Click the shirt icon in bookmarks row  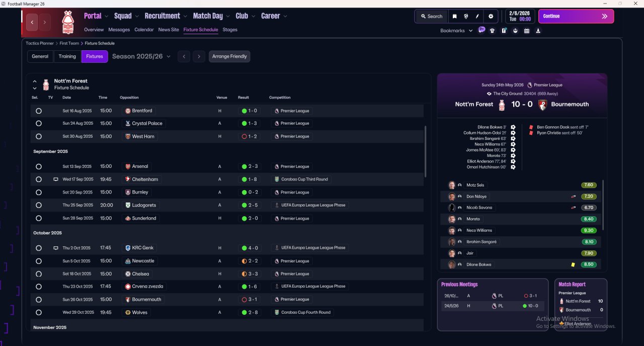click(492, 31)
